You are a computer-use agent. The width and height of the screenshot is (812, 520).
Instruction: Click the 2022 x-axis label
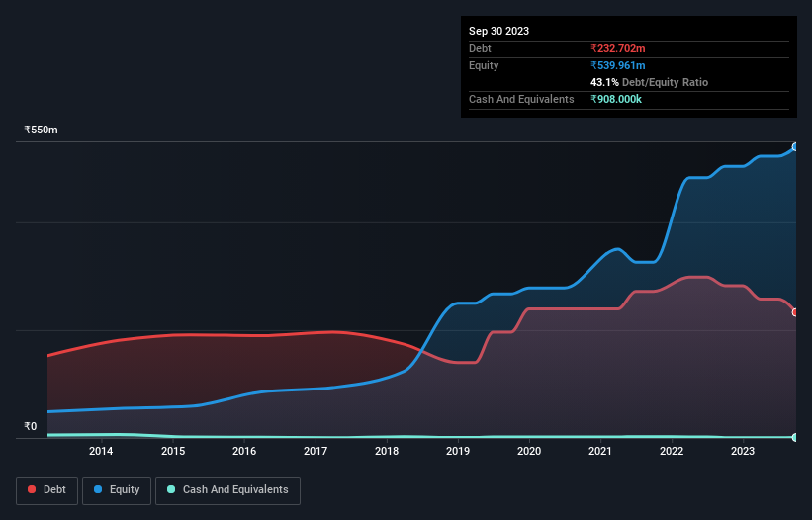[672, 451]
